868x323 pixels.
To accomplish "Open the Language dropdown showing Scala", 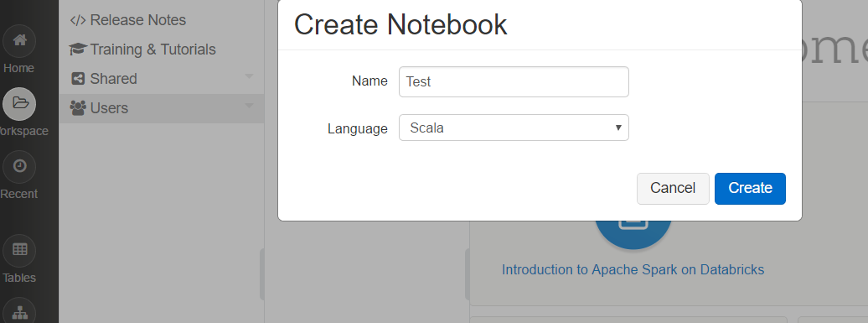I will click(x=514, y=128).
